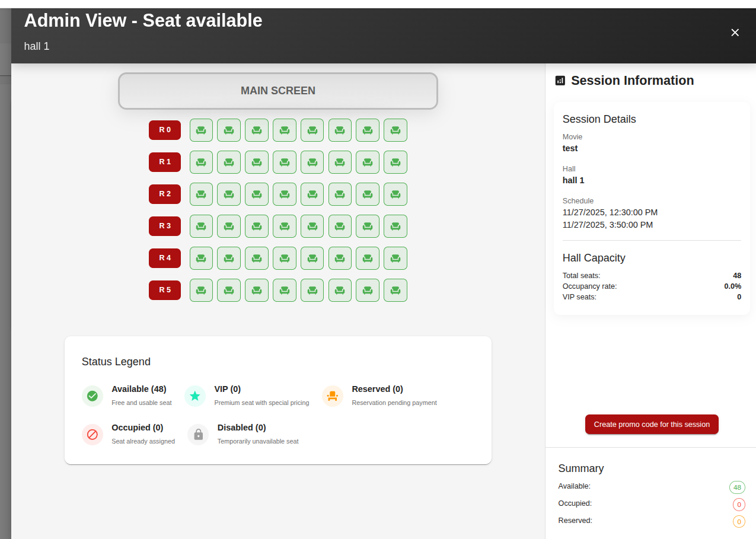The height and width of the screenshot is (539, 756).
Task: Click the R 3 row label
Action: (x=165, y=226)
